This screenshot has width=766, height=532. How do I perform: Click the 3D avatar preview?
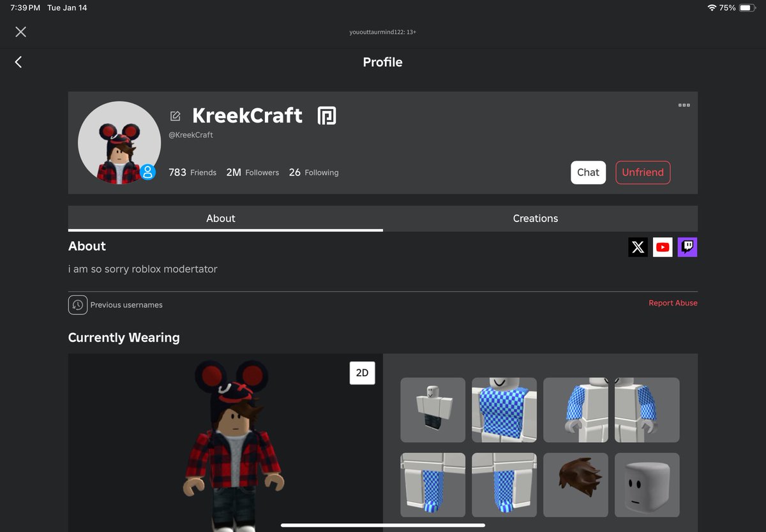pyautogui.click(x=225, y=443)
